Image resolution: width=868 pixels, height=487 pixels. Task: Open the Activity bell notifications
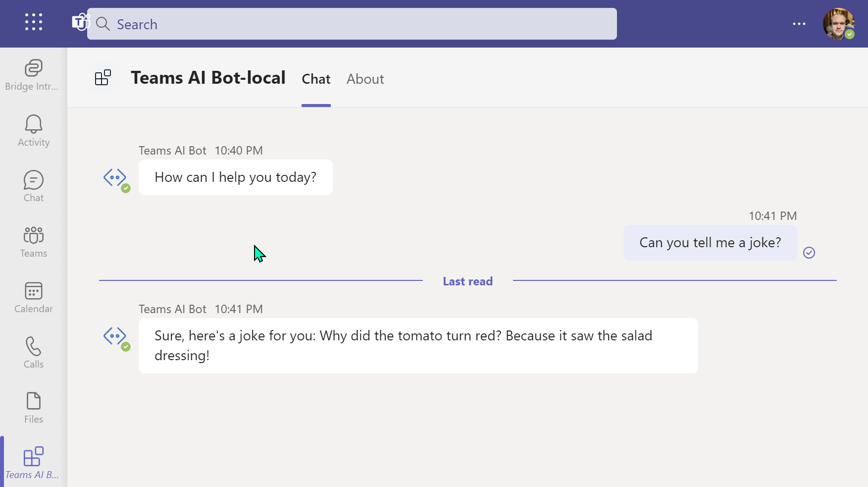(33, 131)
